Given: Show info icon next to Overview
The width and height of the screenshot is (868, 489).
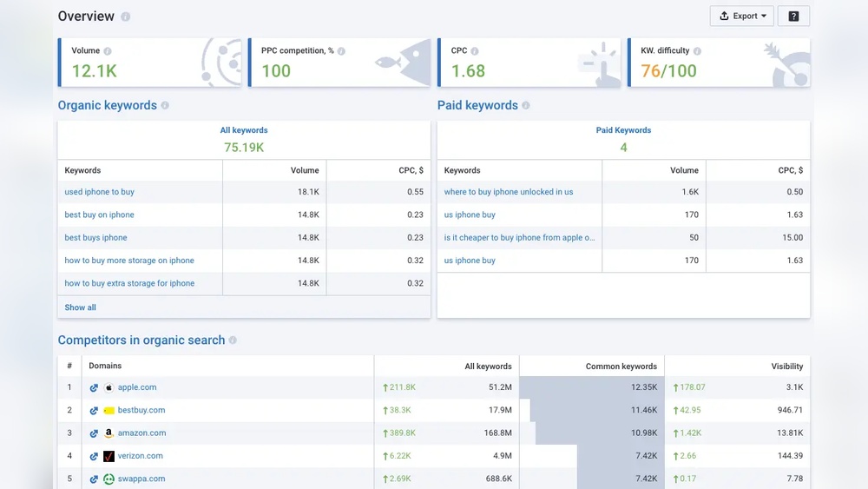Looking at the screenshot, I should 126,17.
